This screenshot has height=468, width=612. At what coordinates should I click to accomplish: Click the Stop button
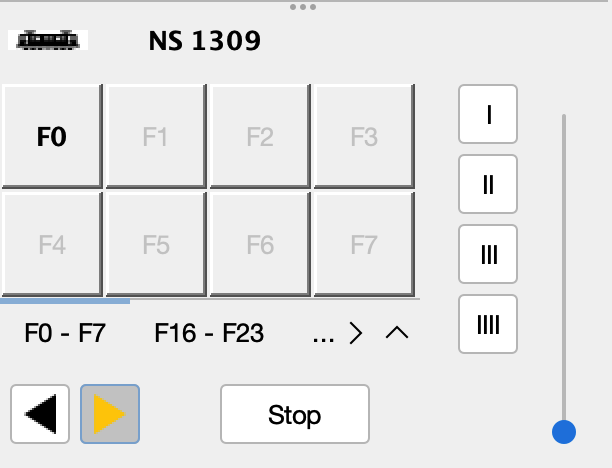[x=295, y=414]
